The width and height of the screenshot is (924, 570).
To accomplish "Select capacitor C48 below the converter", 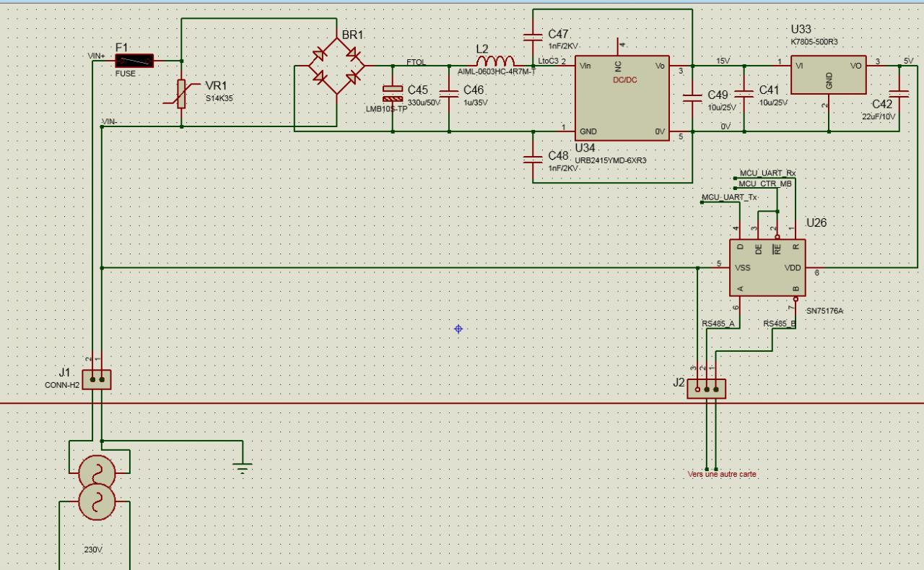I will point(533,157).
